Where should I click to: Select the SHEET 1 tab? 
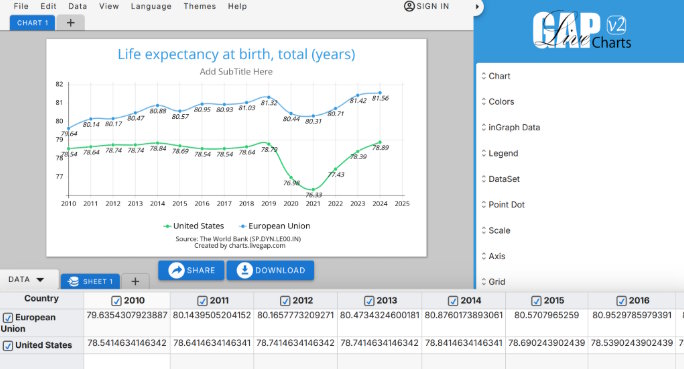(x=90, y=281)
